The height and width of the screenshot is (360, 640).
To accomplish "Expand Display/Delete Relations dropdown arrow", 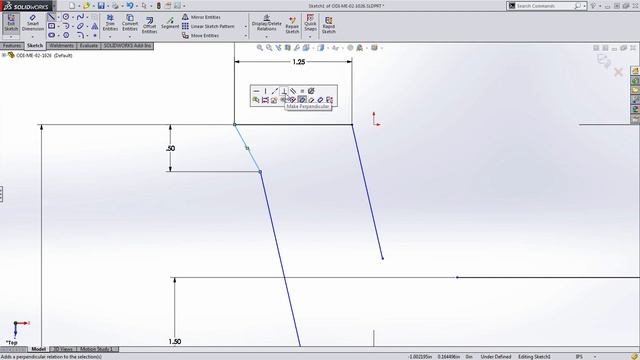I will tap(267, 37).
